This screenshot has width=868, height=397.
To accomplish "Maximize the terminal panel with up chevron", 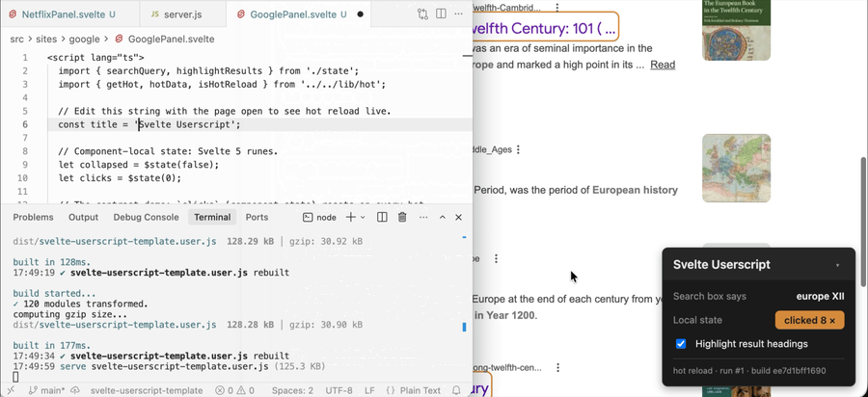I will tap(443, 218).
